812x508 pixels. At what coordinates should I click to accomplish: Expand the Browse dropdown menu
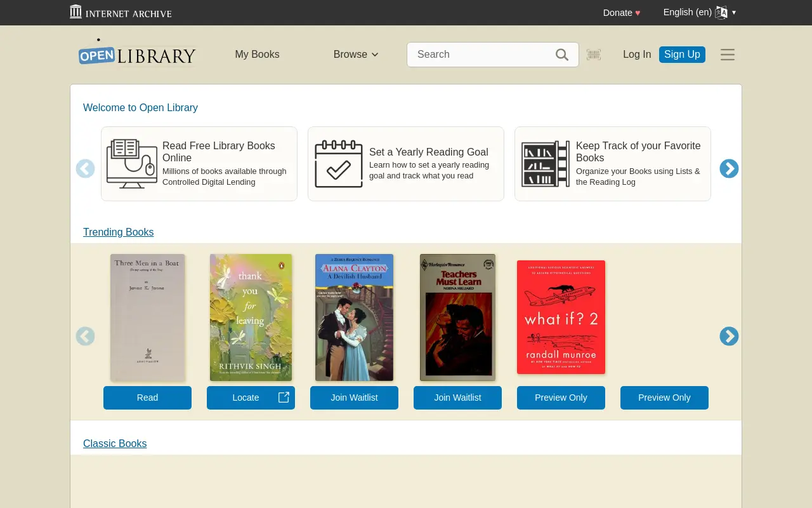(x=356, y=55)
